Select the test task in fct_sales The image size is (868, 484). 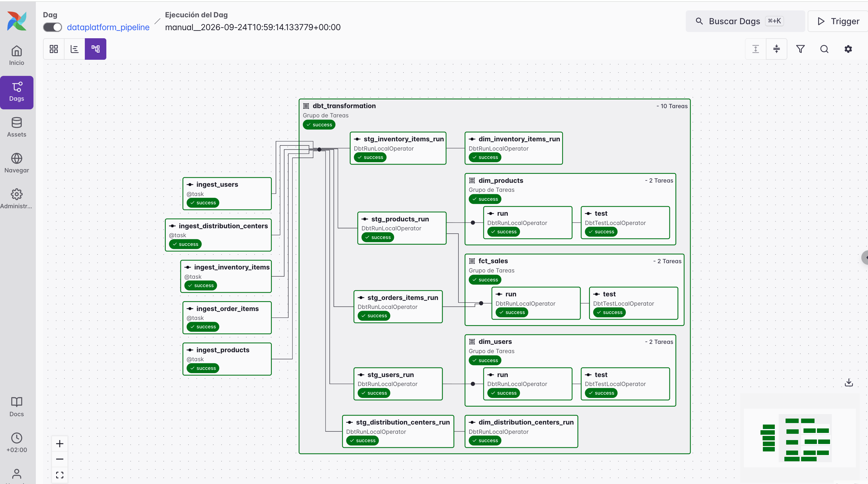[634, 303]
